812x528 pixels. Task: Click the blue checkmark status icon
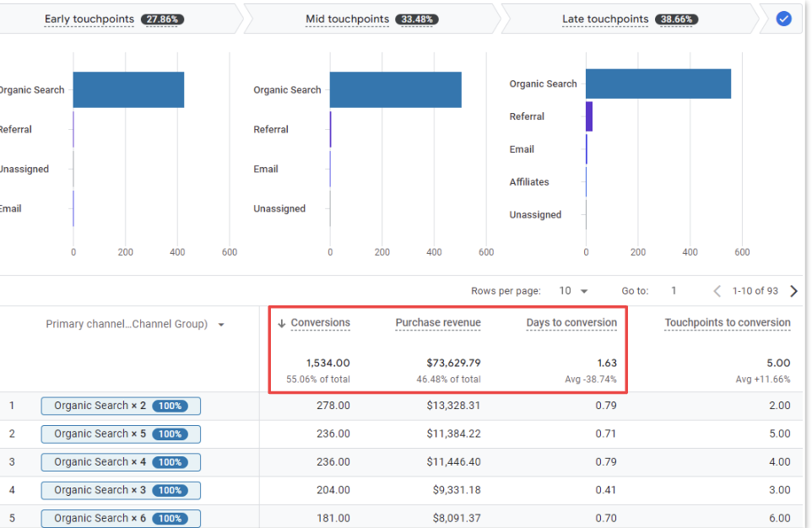(783, 19)
